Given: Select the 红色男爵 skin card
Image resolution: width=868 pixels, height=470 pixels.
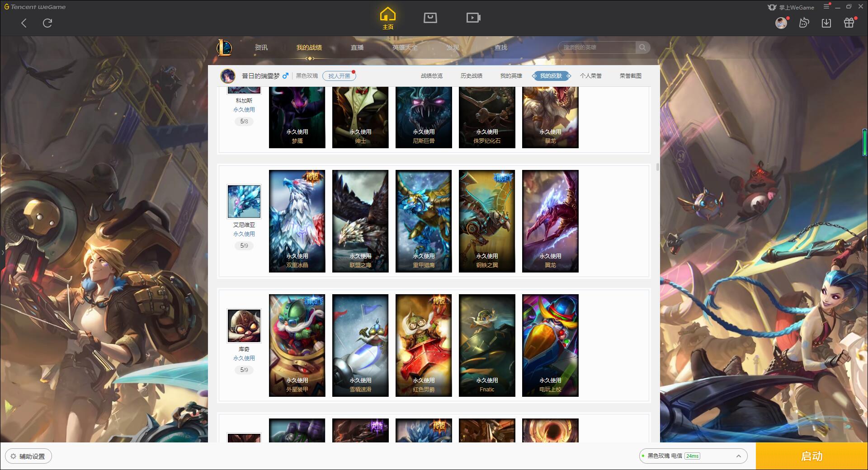Looking at the screenshot, I should (x=424, y=345).
